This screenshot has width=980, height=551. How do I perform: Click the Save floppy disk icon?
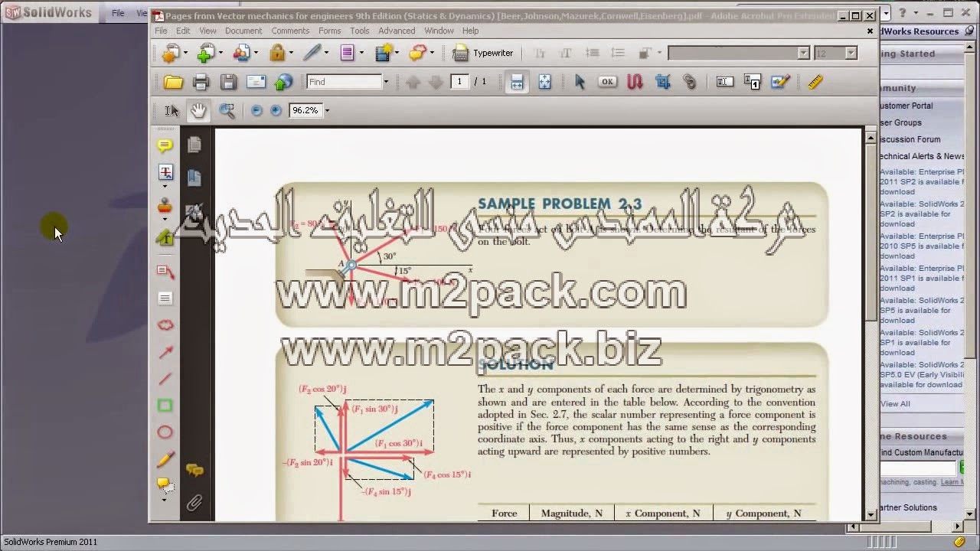click(x=228, y=82)
